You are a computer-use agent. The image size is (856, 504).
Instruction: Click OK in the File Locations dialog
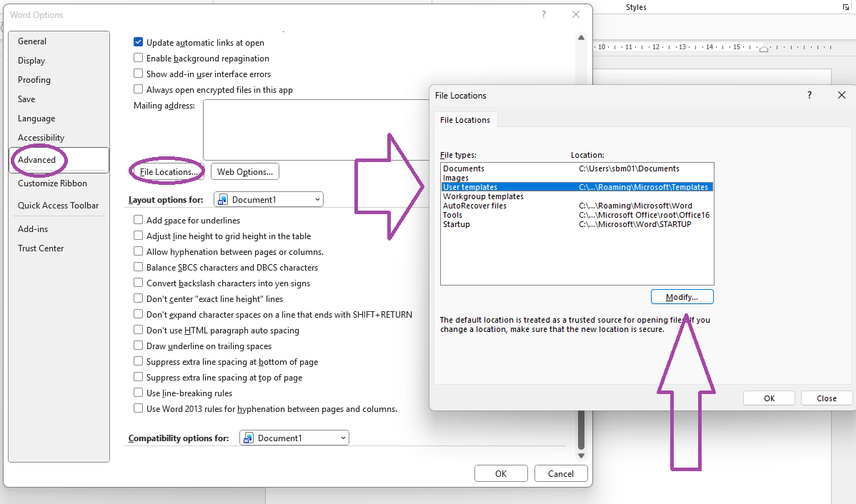click(x=769, y=398)
